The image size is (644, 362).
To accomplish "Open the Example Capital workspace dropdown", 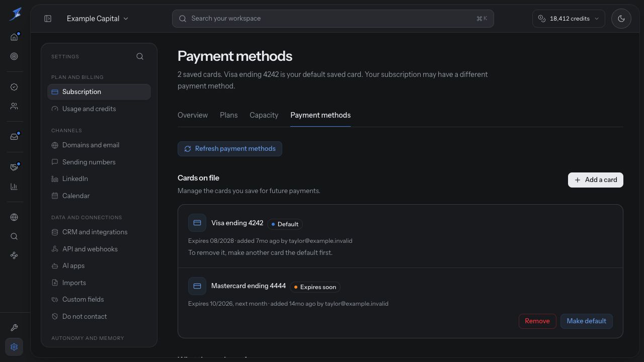I will (x=98, y=19).
